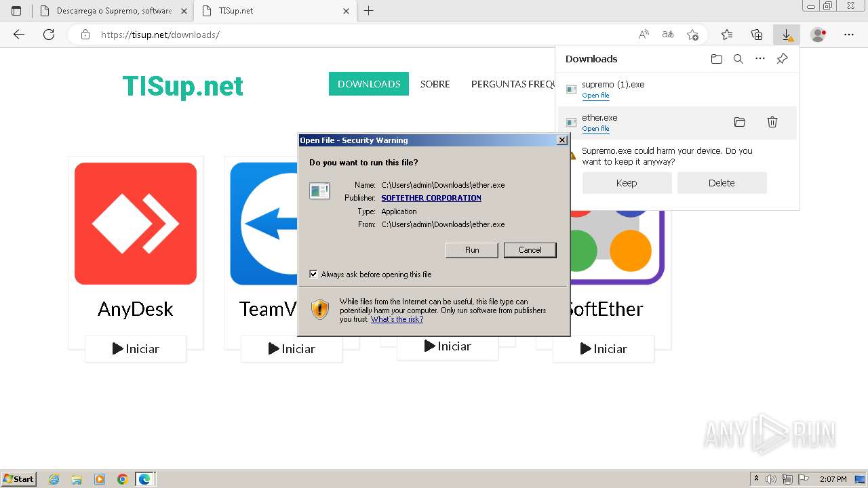The height and width of the screenshot is (488, 868).
Task: Open downloads folder icon in Downloads panel
Action: coord(717,59)
